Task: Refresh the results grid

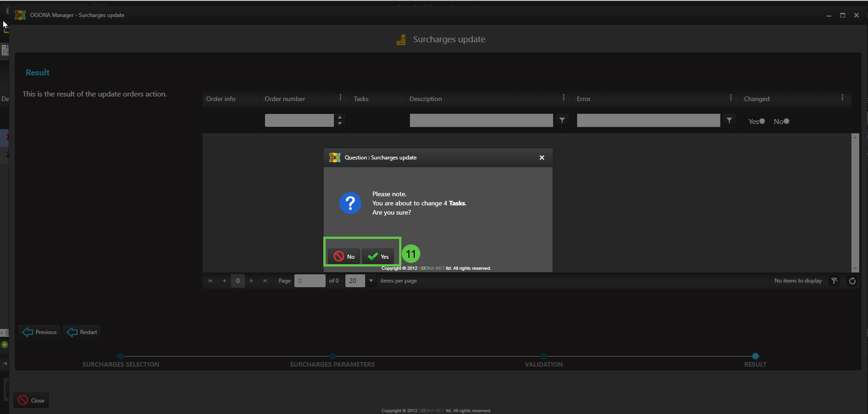Action: click(x=852, y=281)
